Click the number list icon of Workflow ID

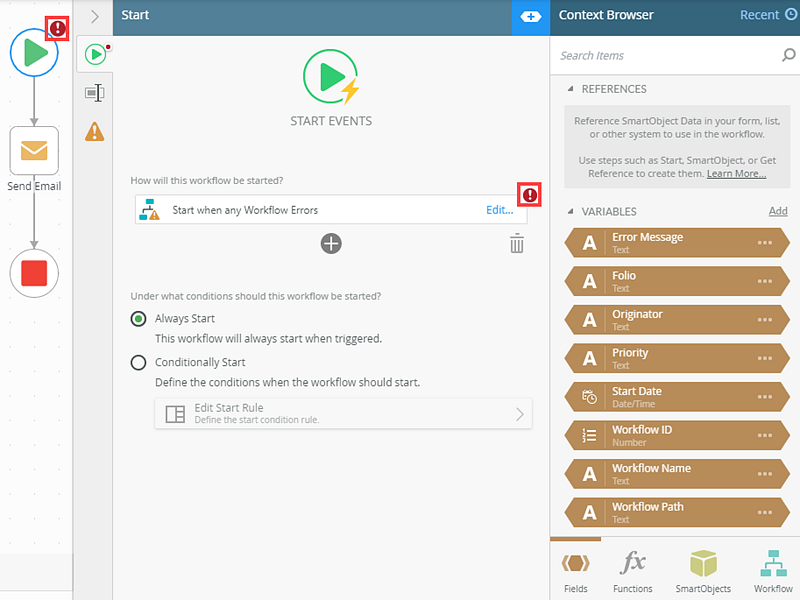click(590, 435)
